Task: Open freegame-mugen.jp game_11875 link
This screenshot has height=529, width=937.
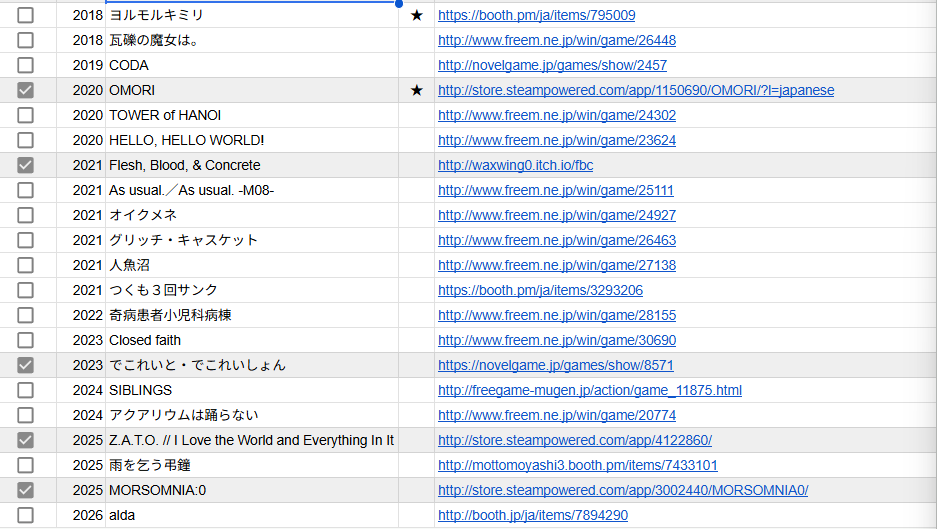Action: coord(590,390)
